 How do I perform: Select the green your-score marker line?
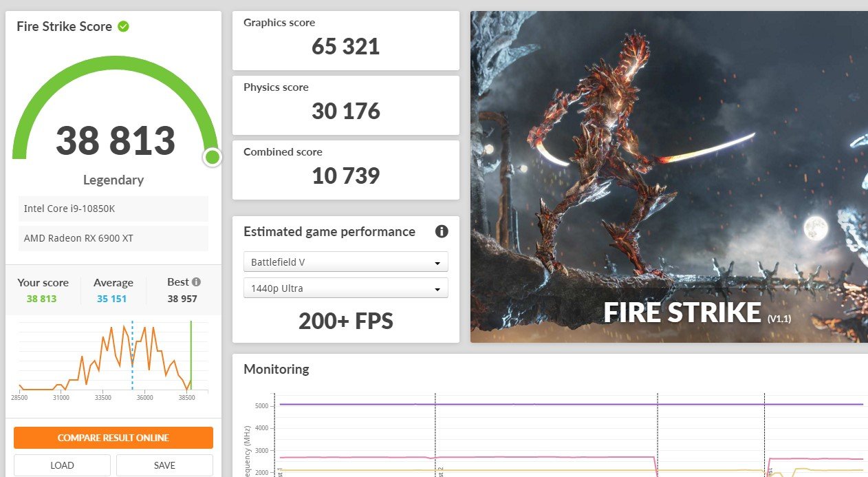point(191,355)
